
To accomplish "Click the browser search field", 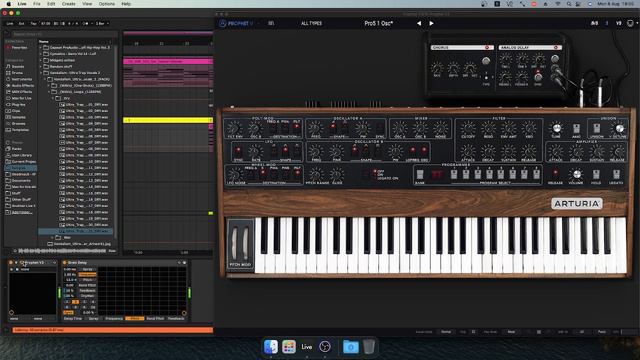I will tap(63, 34).
